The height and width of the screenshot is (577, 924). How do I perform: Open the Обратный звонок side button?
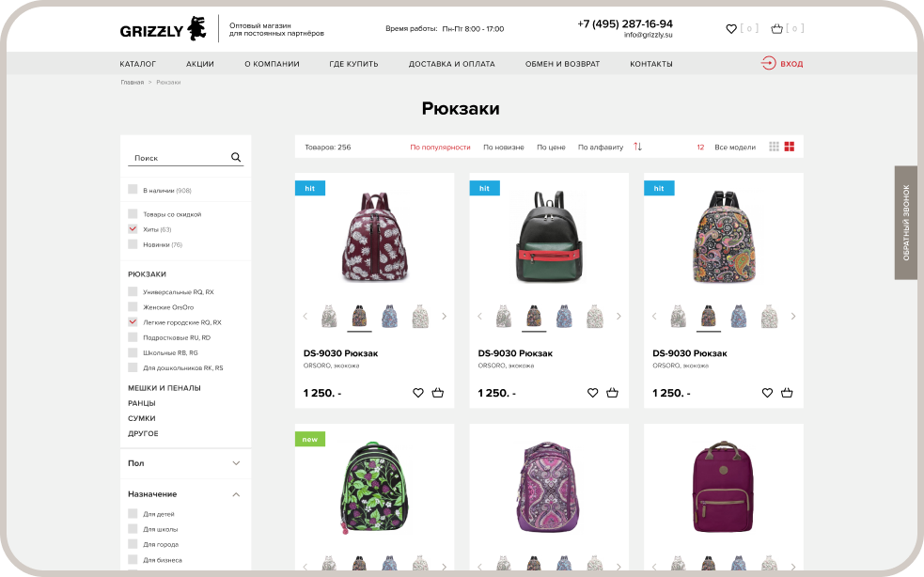[x=906, y=222]
